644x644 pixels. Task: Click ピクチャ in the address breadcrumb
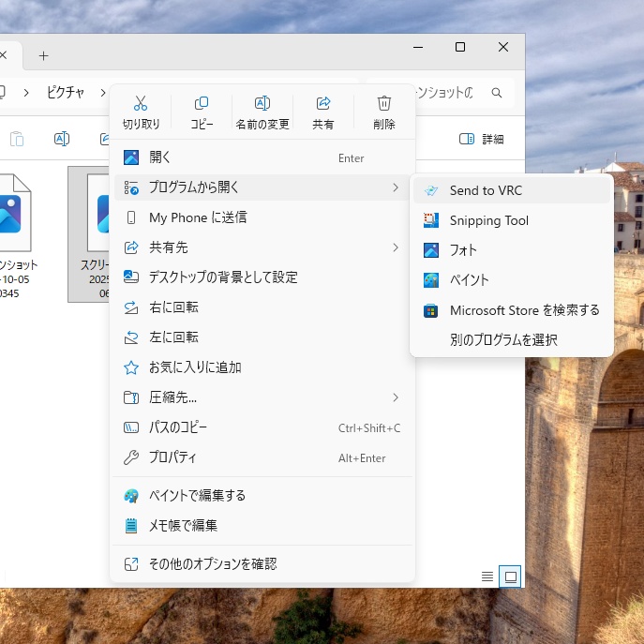coord(66,93)
